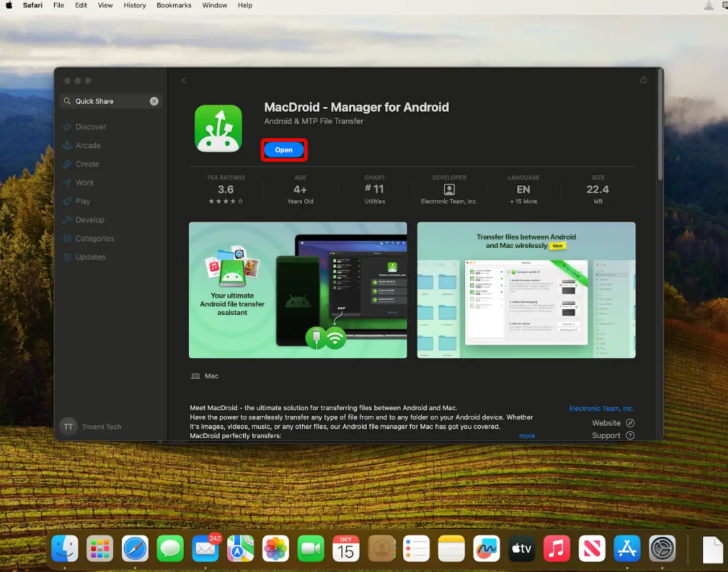
Task: Click the Mac platform label
Action: (204, 376)
